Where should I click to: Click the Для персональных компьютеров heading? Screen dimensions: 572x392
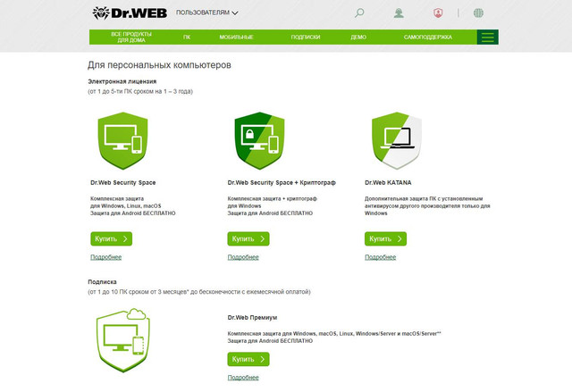click(159, 65)
